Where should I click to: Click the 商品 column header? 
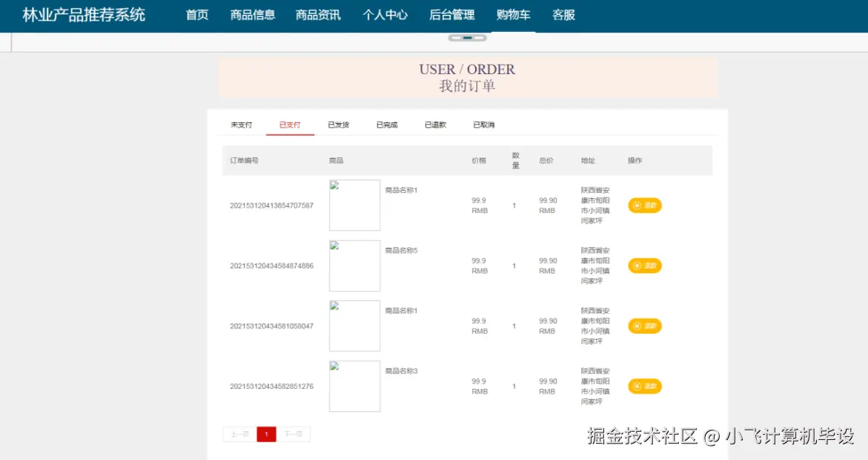tap(336, 161)
